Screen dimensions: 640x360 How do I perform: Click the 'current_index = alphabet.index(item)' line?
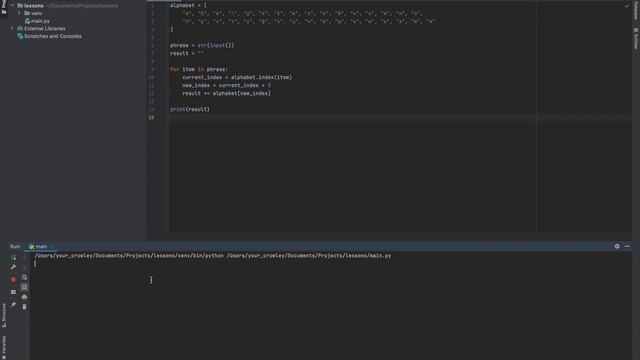point(237,77)
